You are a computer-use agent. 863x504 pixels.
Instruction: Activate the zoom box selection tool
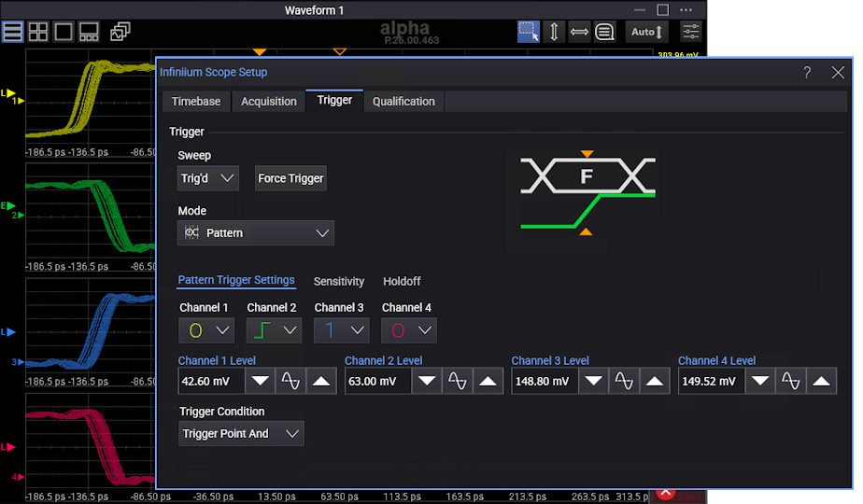[529, 32]
